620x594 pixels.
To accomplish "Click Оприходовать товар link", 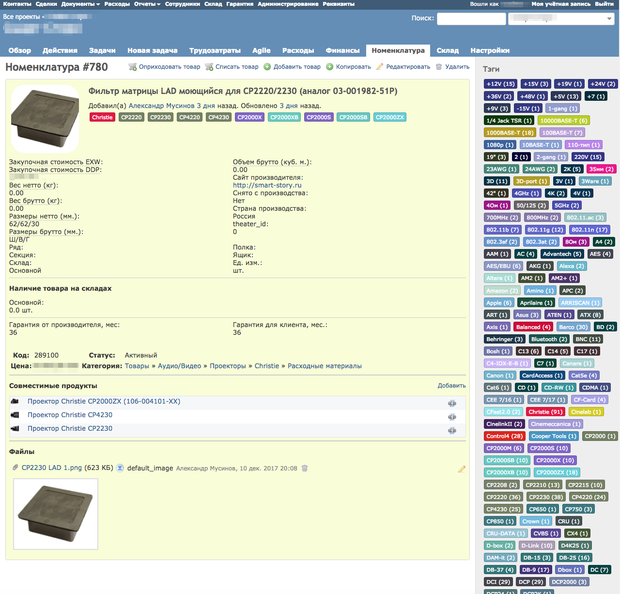I will 169,67.
